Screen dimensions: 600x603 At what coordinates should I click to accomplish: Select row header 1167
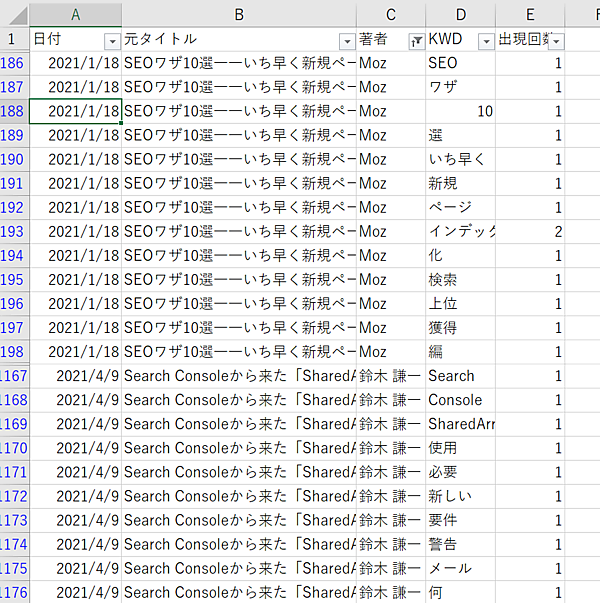coord(14,376)
